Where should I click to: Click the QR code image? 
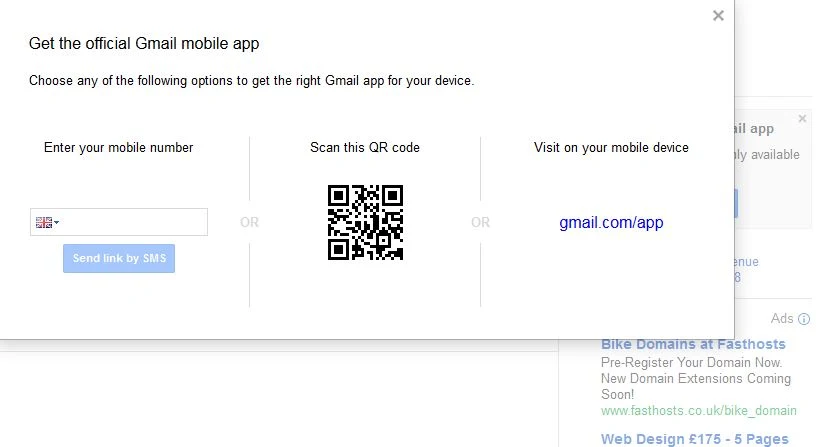click(365, 222)
